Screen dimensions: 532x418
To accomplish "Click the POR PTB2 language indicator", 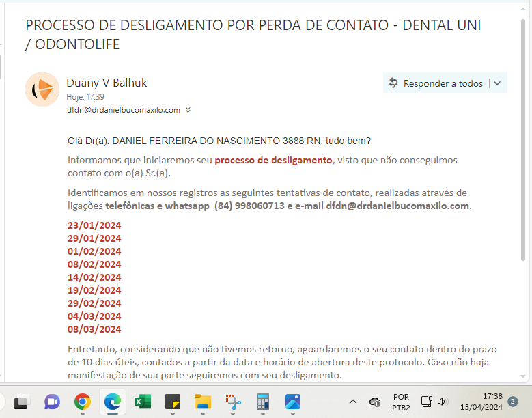I will pyautogui.click(x=401, y=402).
